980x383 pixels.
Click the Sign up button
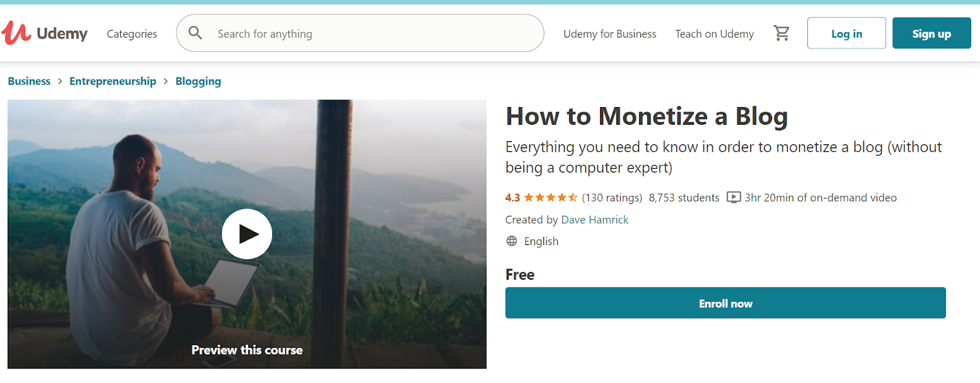tap(931, 33)
